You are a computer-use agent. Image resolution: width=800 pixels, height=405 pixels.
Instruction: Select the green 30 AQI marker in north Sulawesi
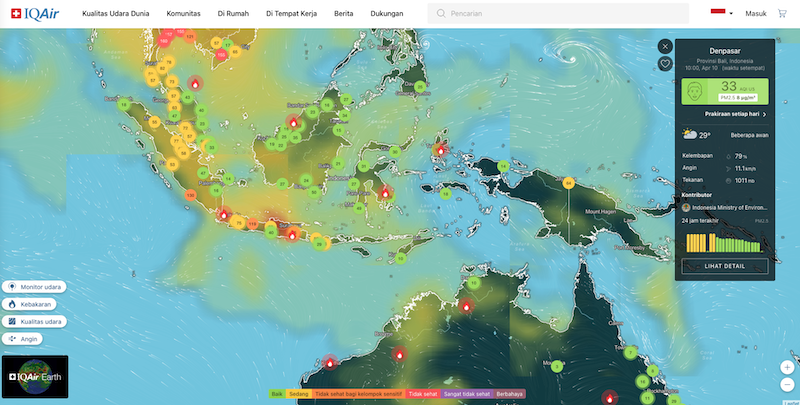(394, 151)
